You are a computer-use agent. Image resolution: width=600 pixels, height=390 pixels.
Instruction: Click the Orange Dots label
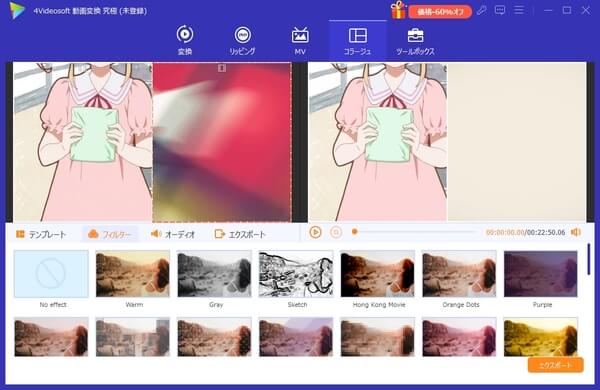click(x=461, y=305)
